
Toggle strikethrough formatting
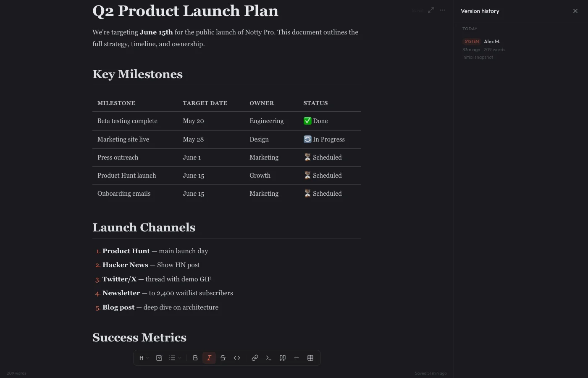(223, 358)
